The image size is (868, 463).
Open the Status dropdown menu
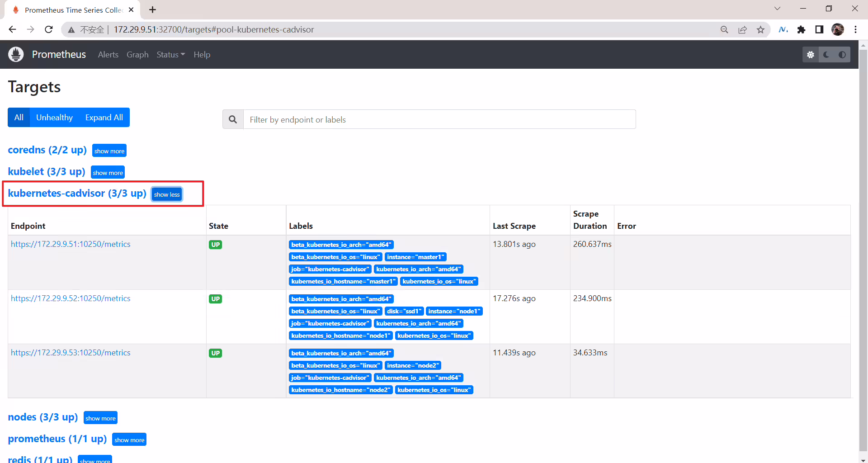pyautogui.click(x=171, y=55)
